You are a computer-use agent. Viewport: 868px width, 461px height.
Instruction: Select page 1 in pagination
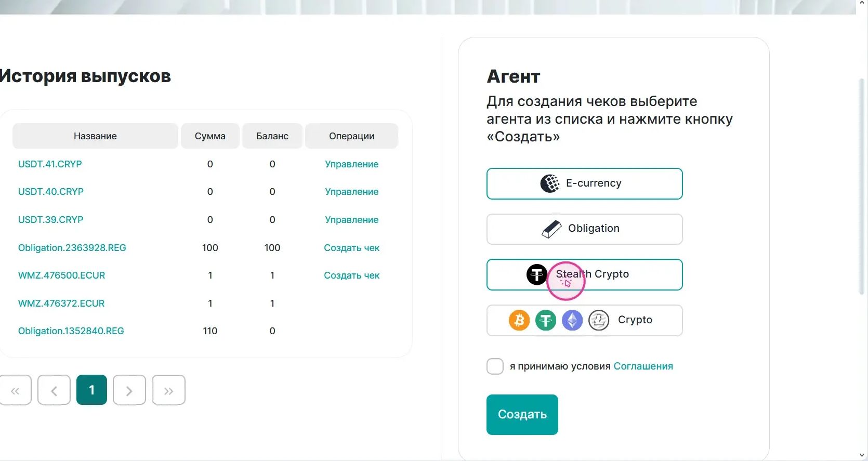tap(91, 390)
